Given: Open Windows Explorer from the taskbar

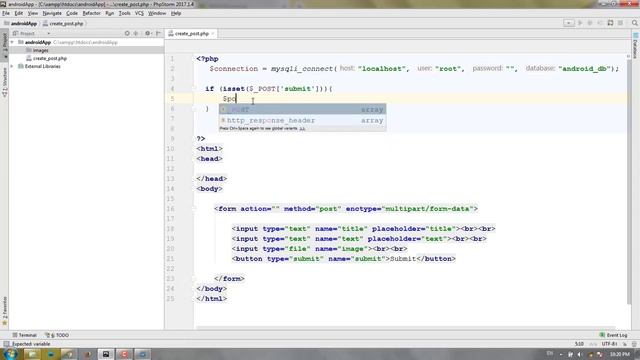Looking at the screenshot, I should pyautogui.click(x=32, y=354).
